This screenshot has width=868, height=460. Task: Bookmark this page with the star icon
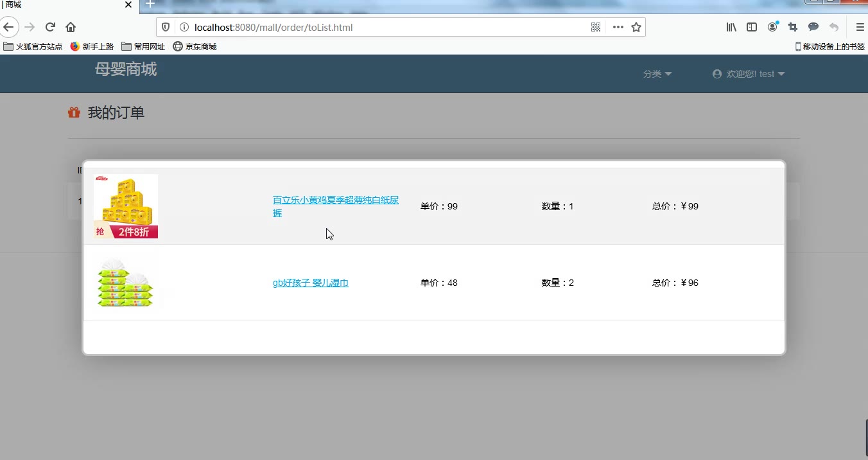pyautogui.click(x=636, y=27)
